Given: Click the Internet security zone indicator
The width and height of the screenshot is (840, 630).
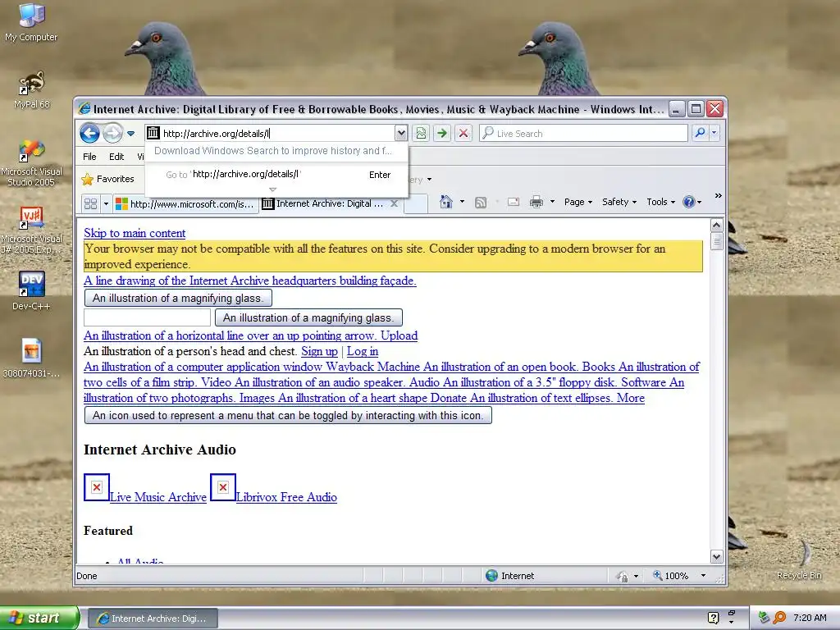Looking at the screenshot, I should tap(510, 576).
